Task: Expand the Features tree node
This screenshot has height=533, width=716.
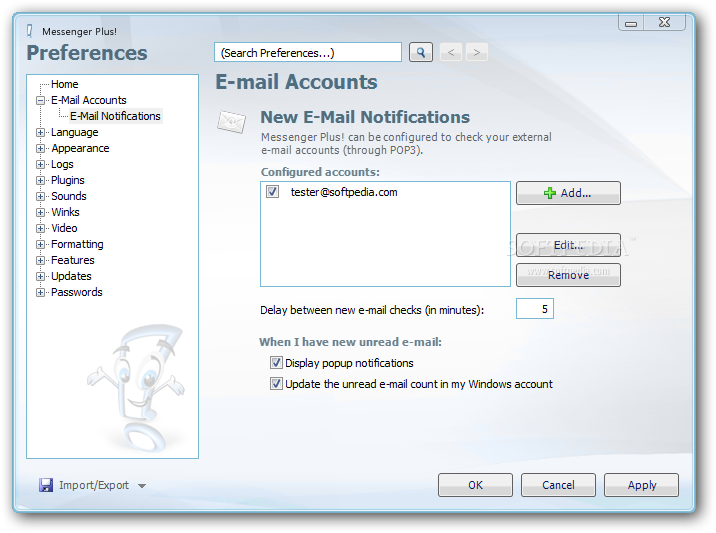Action: 41,260
